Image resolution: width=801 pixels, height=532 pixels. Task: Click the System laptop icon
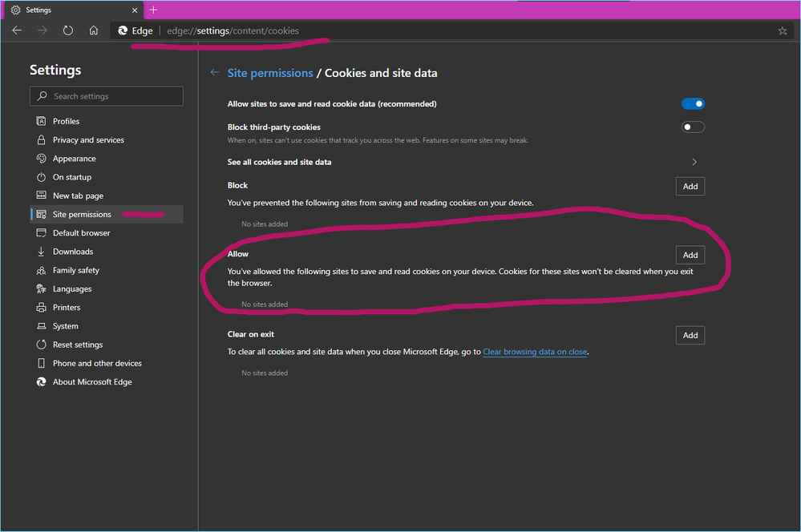point(42,326)
